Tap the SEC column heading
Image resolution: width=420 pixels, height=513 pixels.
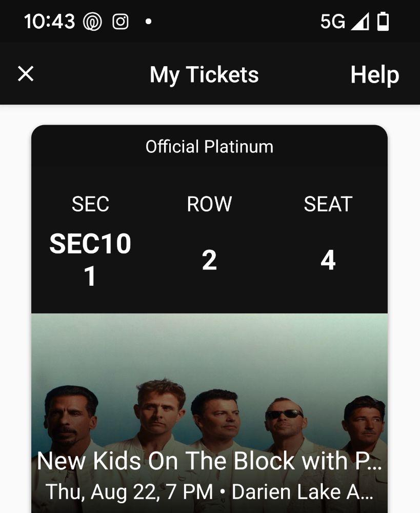tap(90, 204)
